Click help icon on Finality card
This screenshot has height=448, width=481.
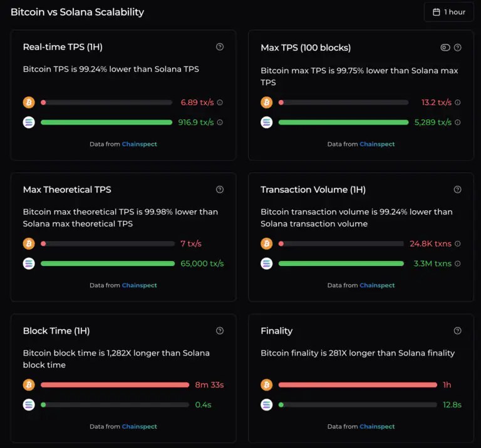click(x=458, y=331)
